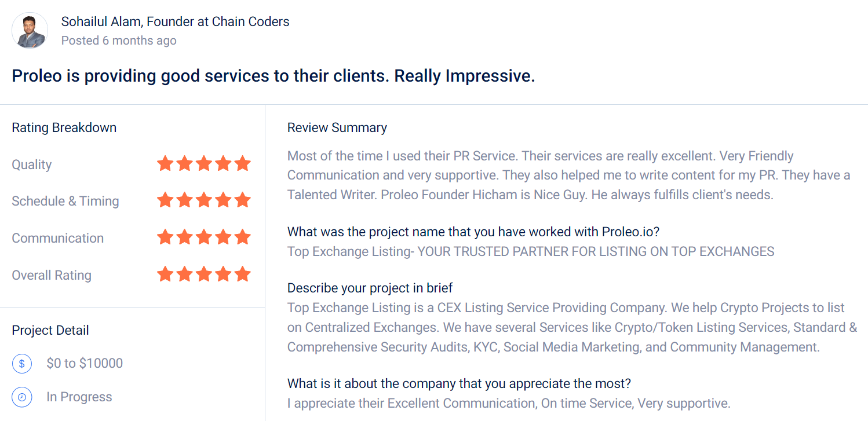Click the $0 to $10000 budget text

pos(85,364)
